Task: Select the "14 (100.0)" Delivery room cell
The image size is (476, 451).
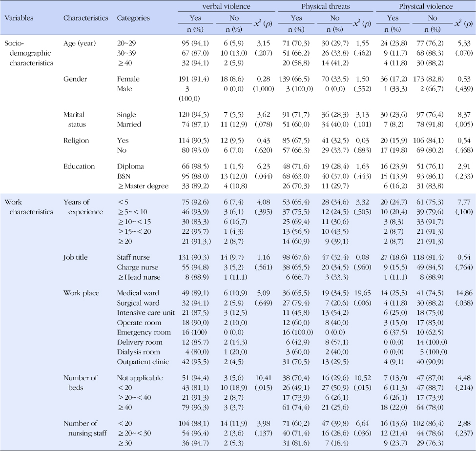Action: click(432, 342)
